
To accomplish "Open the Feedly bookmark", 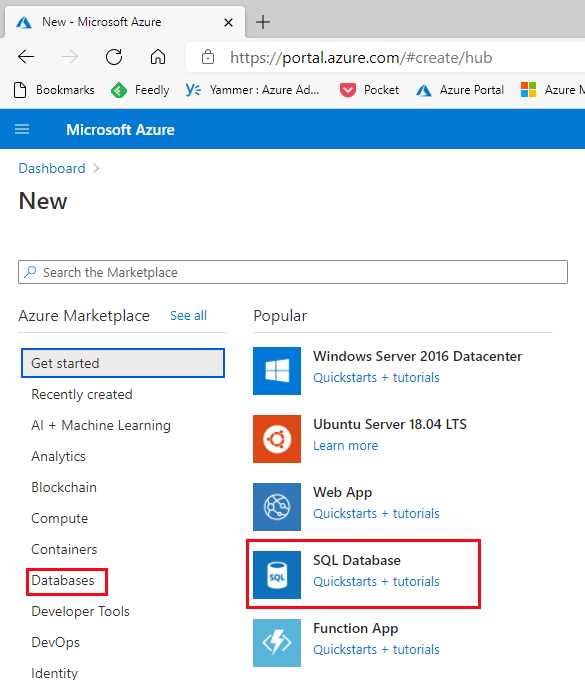I will (x=140, y=90).
